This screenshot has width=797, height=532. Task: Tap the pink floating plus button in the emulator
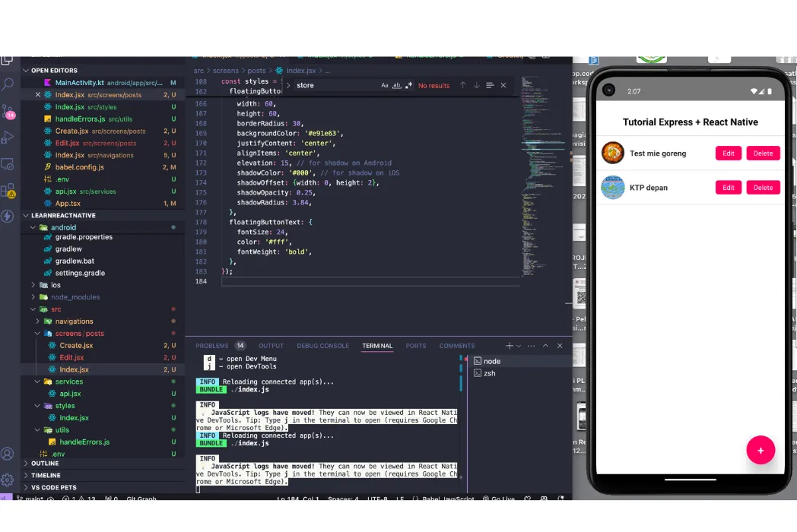(760, 450)
